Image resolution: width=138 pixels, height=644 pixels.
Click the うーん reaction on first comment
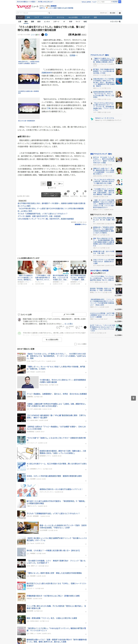pos(79,327)
